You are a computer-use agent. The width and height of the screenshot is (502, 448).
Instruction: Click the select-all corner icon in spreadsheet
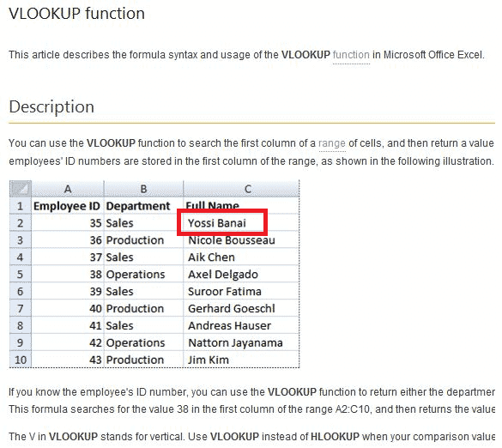pos(21,188)
